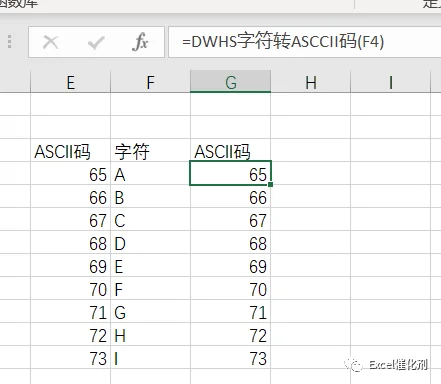Select cell with 71 in column G
This screenshot has width=441, height=384.
pyautogui.click(x=230, y=311)
